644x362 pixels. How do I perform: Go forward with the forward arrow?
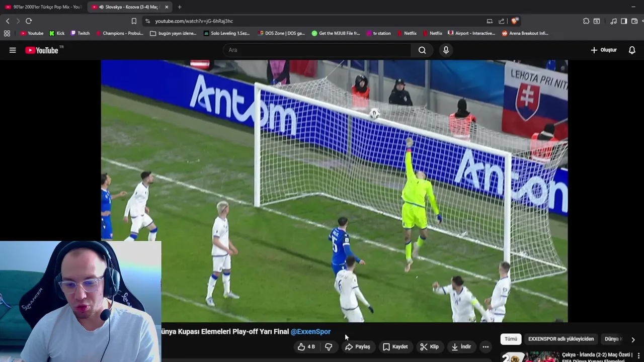(x=18, y=21)
